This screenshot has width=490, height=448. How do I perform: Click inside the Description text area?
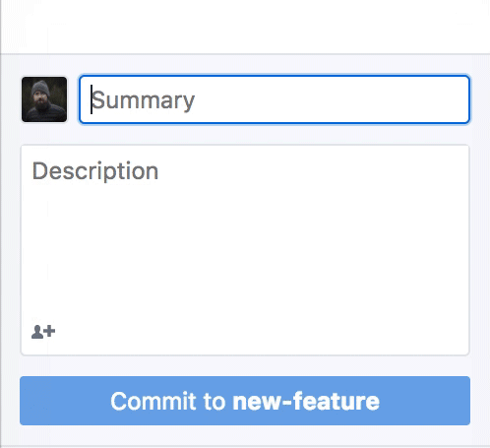point(245,250)
